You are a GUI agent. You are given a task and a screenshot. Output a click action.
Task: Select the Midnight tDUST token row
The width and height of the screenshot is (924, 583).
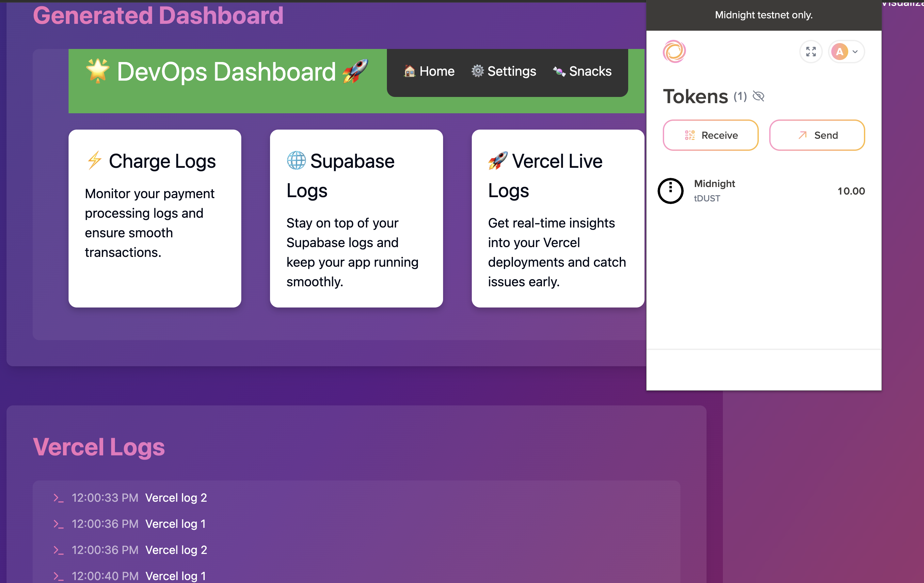[x=761, y=191]
